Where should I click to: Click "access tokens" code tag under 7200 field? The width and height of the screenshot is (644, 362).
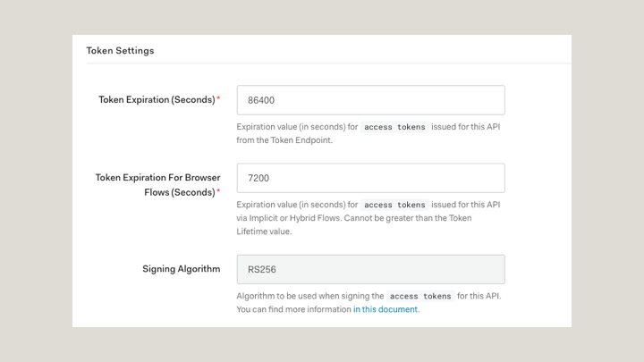coord(394,206)
